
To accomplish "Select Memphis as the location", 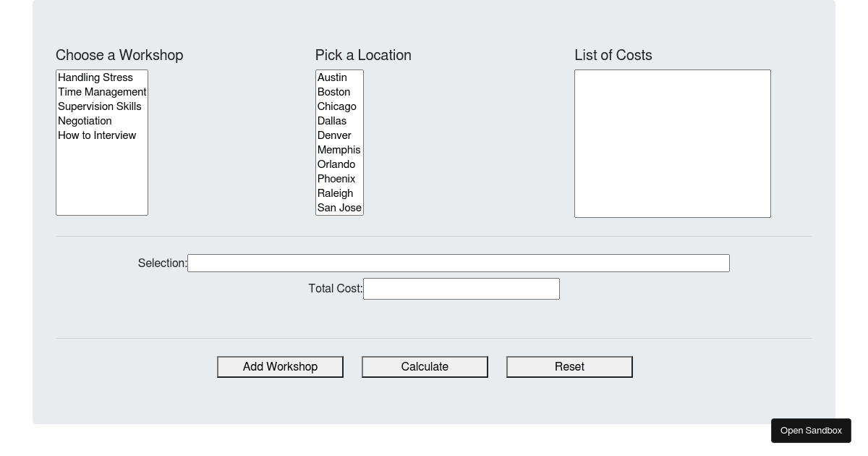I will [x=339, y=150].
